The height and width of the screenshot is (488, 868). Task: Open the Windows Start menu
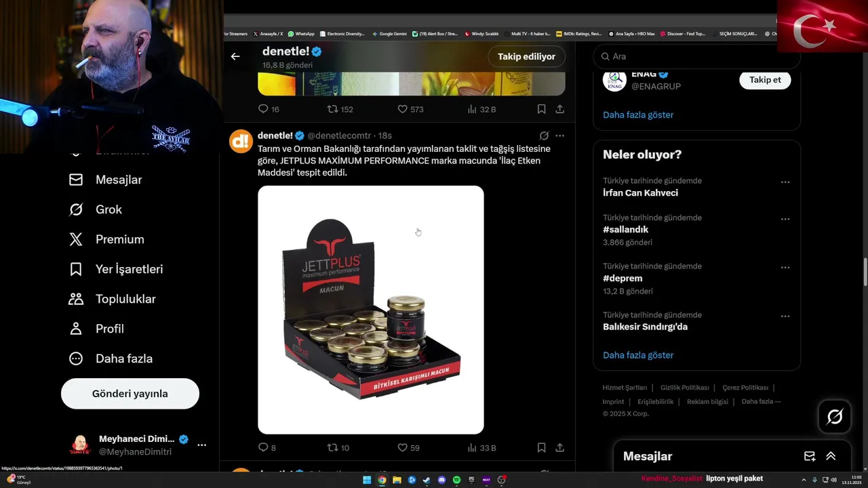[367, 480]
